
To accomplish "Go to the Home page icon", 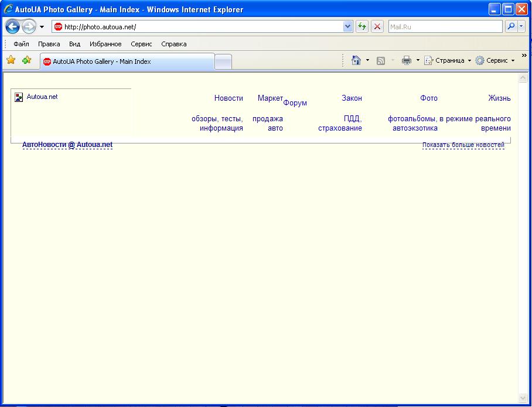I will coord(356,60).
